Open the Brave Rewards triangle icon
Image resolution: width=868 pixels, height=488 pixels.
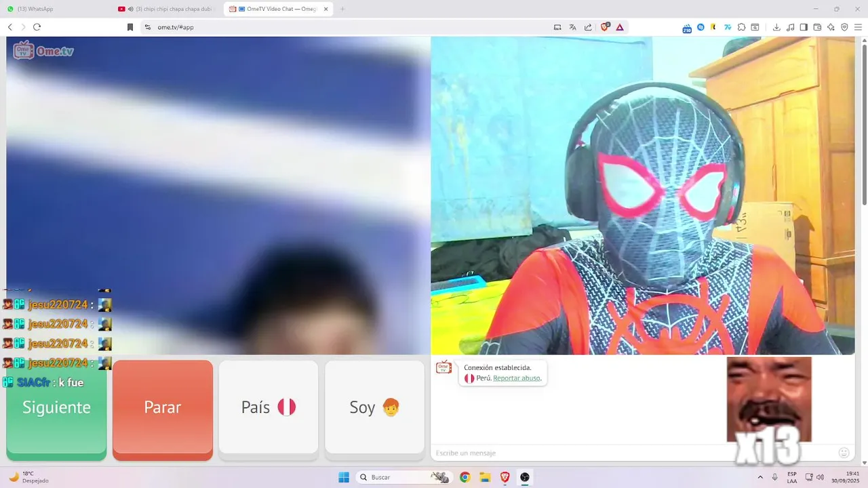click(x=620, y=27)
